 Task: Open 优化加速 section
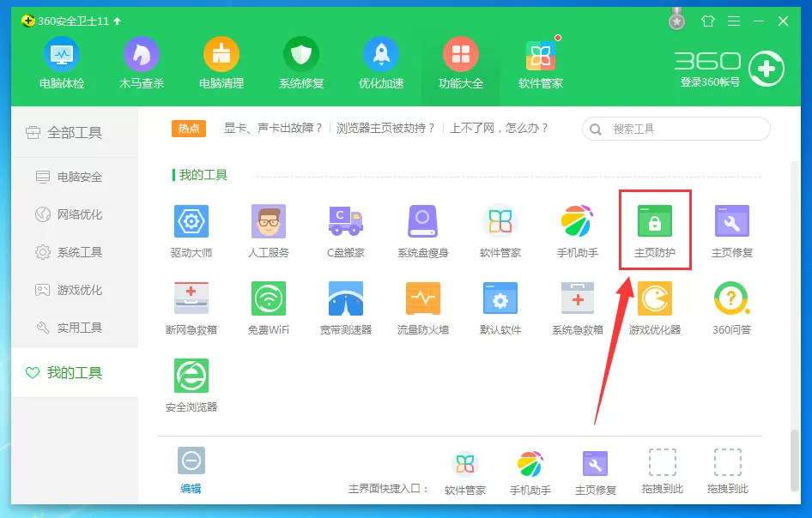[381, 63]
